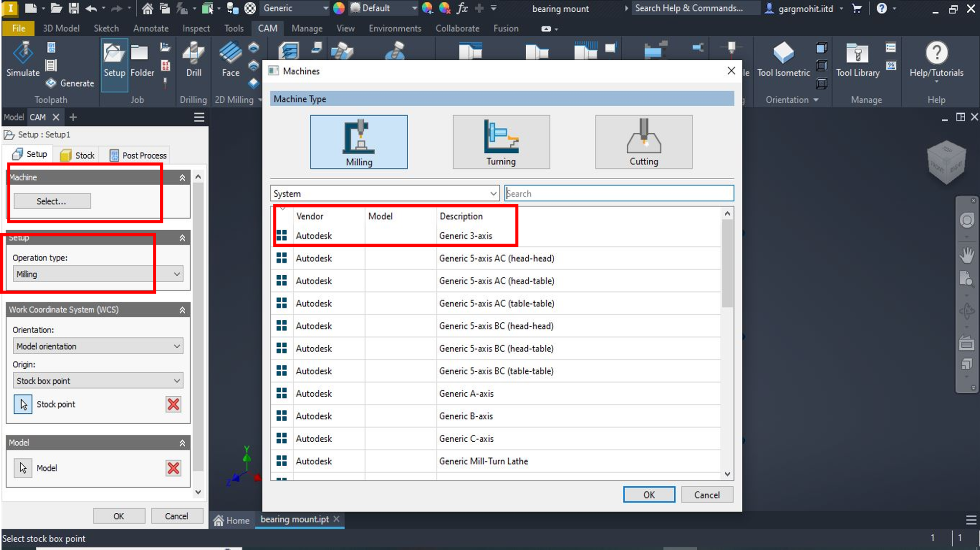Select the Cutting machine type
The width and height of the screenshot is (980, 550).
(643, 142)
